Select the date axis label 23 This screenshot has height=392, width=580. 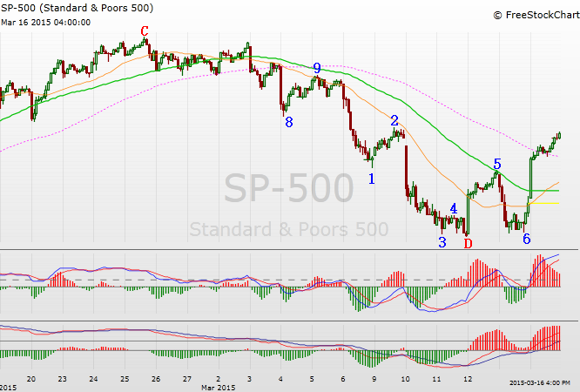coord(62,379)
